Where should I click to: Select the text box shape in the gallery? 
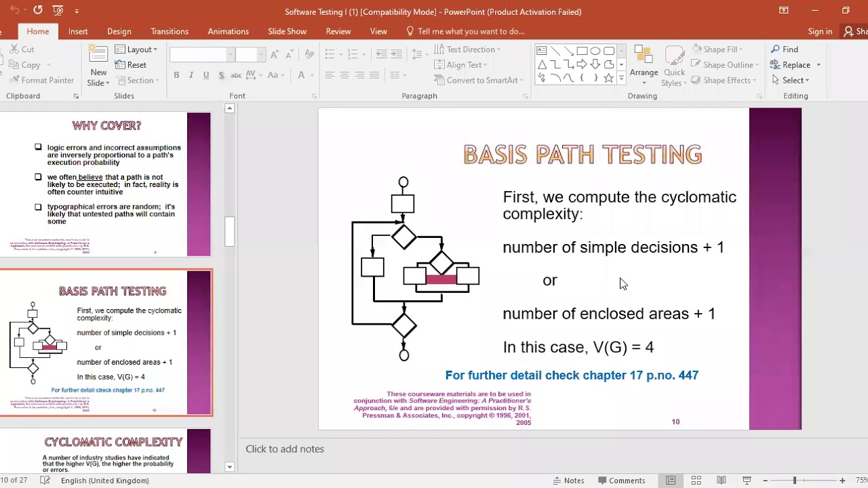[541, 51]
